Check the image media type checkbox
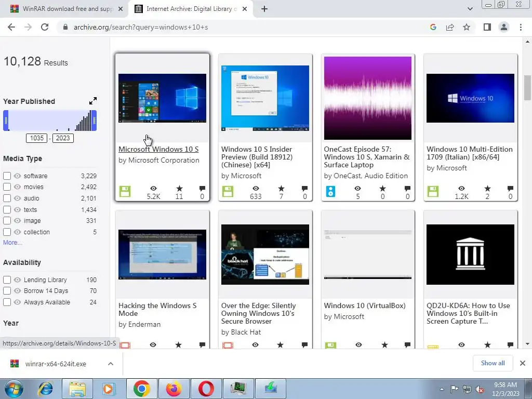Screen dimensions: 532x399 click(x=7, y=220)
